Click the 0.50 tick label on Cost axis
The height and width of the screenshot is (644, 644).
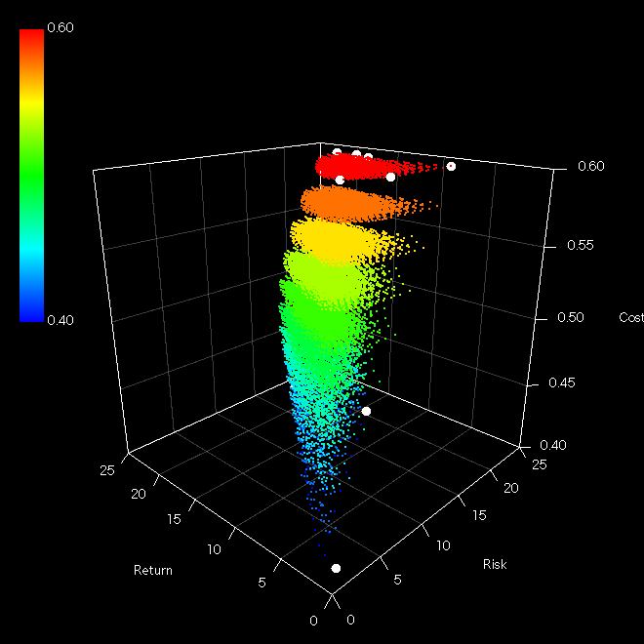[x=571, y=317]
